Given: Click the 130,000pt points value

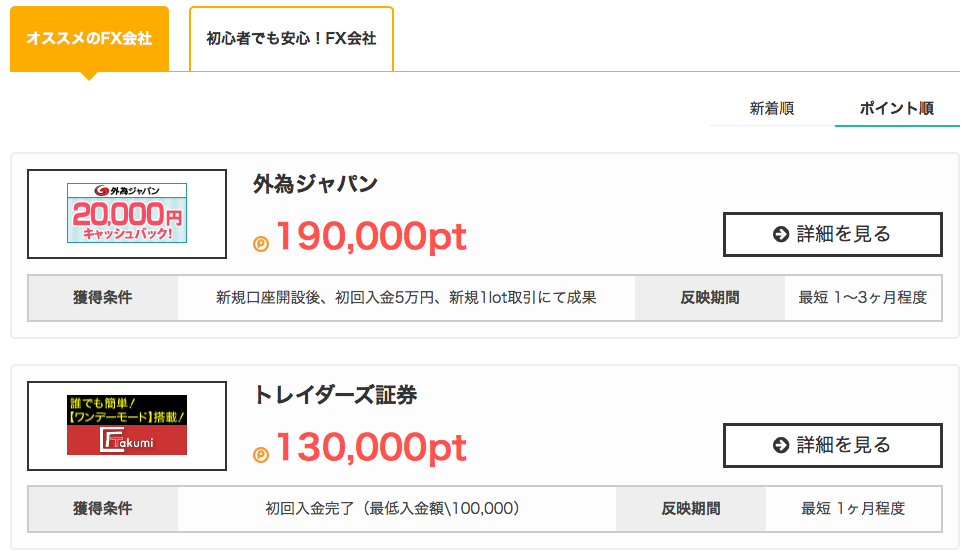Looking at the screenshot, I should click(371, 448).
